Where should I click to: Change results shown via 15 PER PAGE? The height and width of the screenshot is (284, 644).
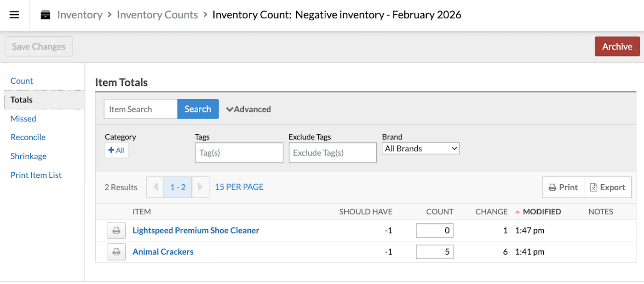tap(239, 187)
